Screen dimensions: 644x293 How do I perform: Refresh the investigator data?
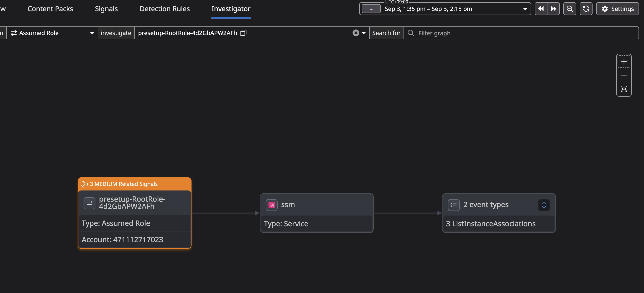[x=586, y=9]
